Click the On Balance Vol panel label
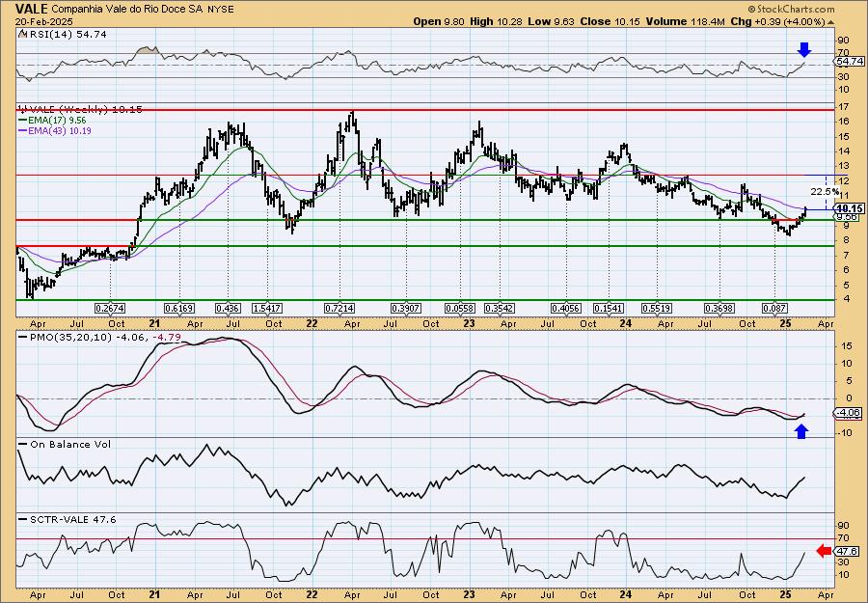This screenshot has height=603, width=868. coord(65,444)
